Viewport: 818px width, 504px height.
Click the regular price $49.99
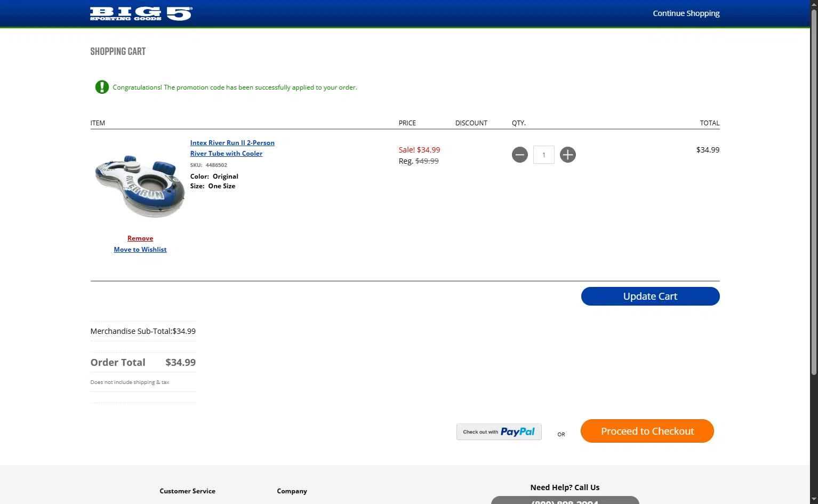point(427,161)
